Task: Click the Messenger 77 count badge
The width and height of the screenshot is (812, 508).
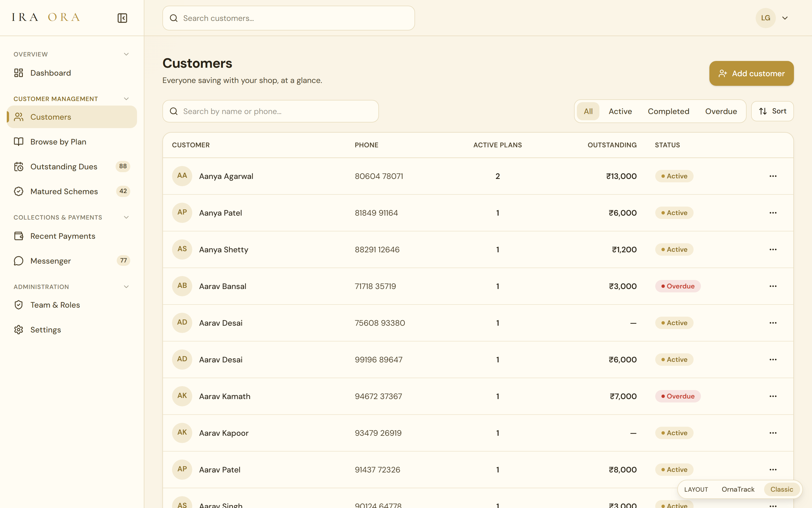Action: pos(123,260)
